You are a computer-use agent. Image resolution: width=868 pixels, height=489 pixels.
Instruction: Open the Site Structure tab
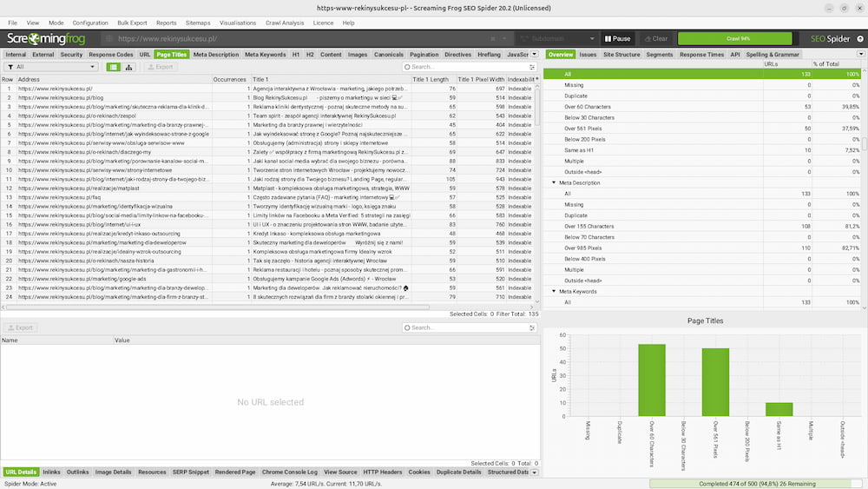pyautogui.click(x=621, y=54)
